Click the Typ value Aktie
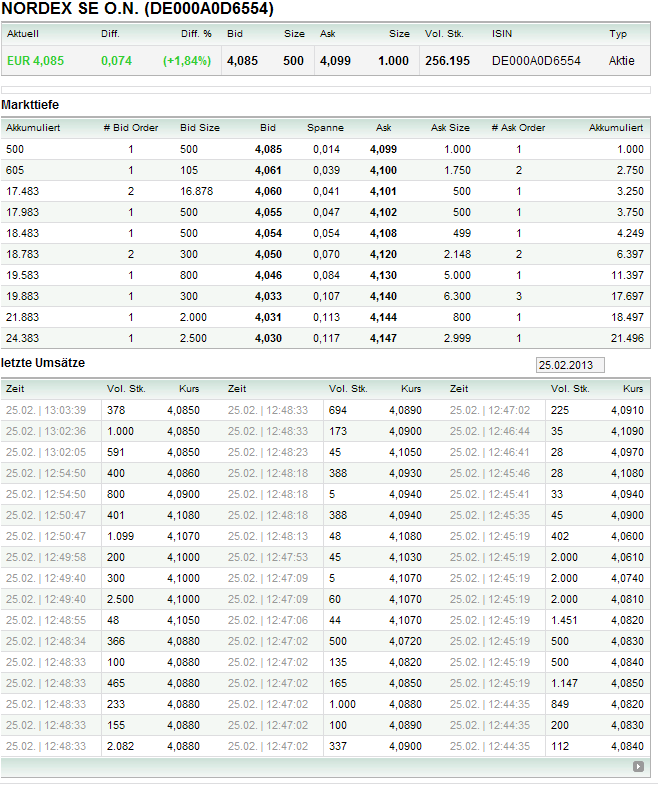The image size is (658, 808). (x=621, y=61)
